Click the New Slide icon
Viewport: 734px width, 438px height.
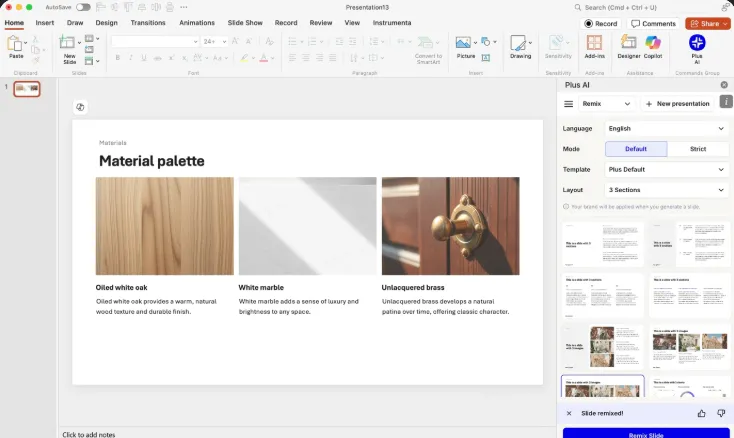pos(67,43)
